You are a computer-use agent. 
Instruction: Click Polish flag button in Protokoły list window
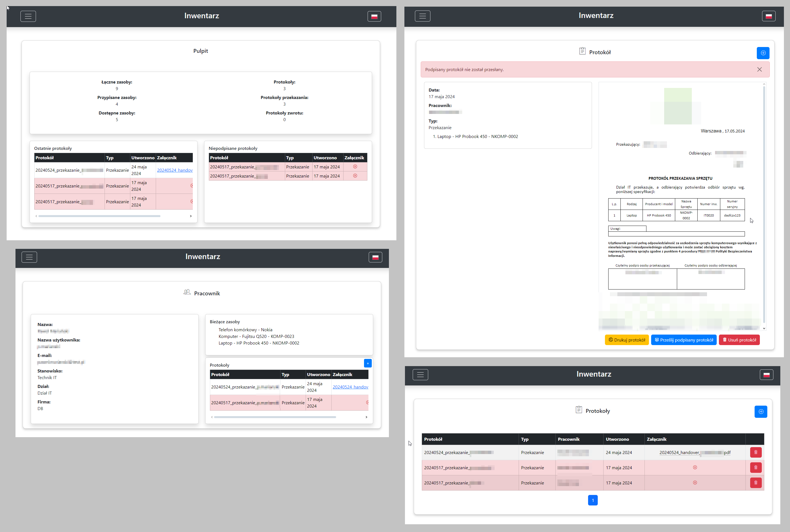point(766,375)
